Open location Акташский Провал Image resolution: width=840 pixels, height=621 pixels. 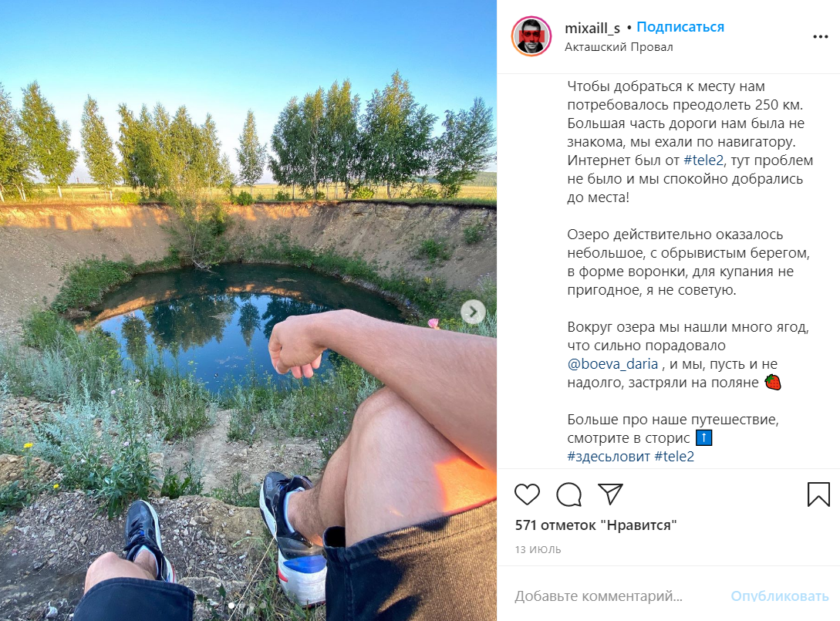(x=619, y=47)
